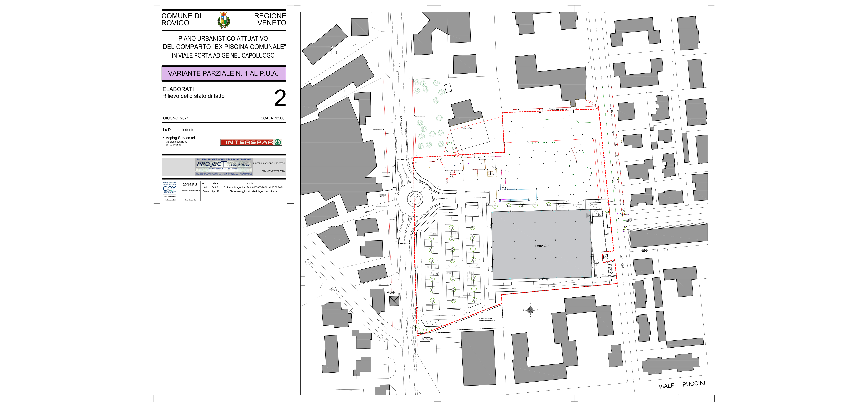Click the SCALA 1:500 text
868x407 pixels.
[x=272, y=118]
